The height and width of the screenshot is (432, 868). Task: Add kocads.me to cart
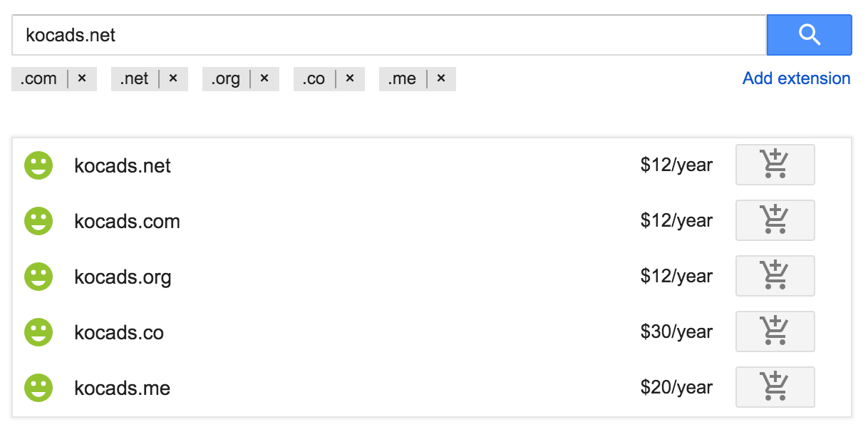pyautogui.click(x=775, y=387)
